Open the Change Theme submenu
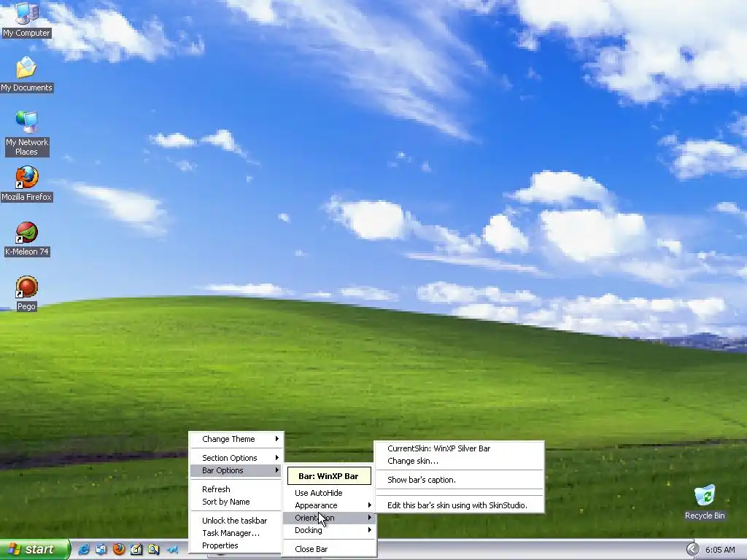 tap(237, 439)
